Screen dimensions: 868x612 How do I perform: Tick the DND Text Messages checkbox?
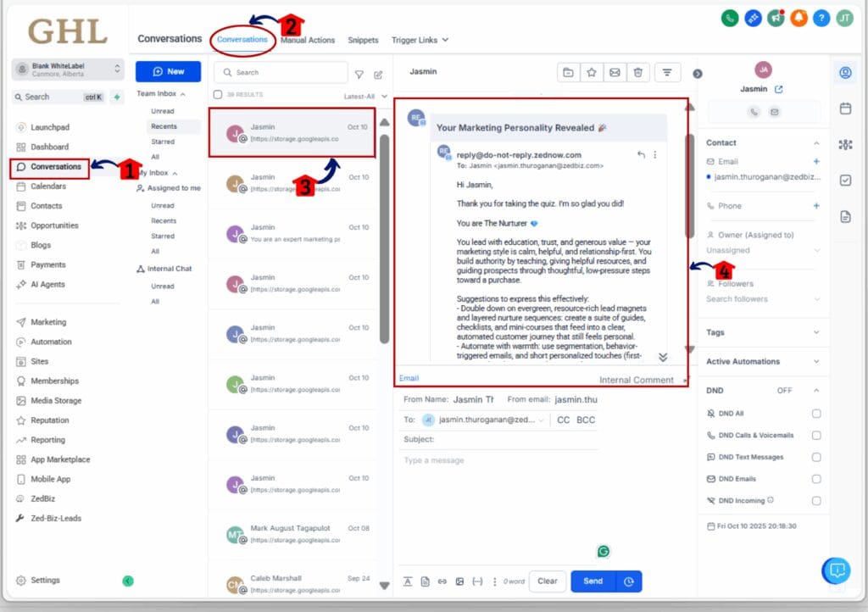tap(815, 458)
